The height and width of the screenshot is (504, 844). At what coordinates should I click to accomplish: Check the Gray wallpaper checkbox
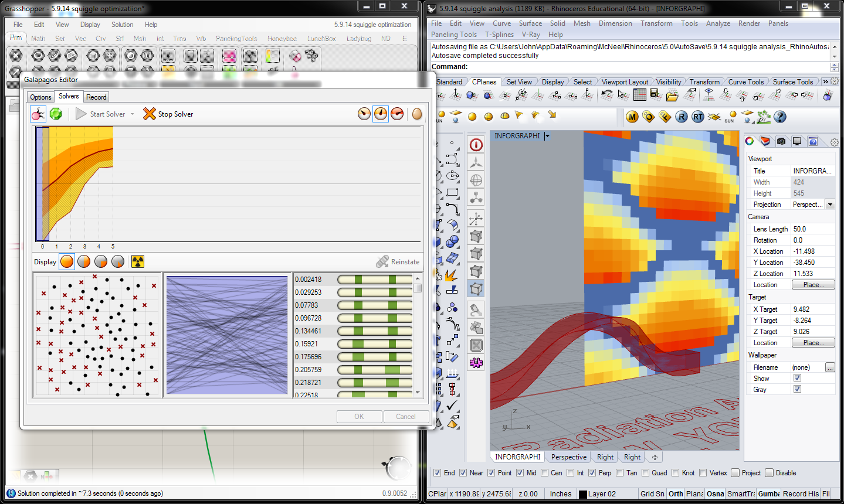798,389
